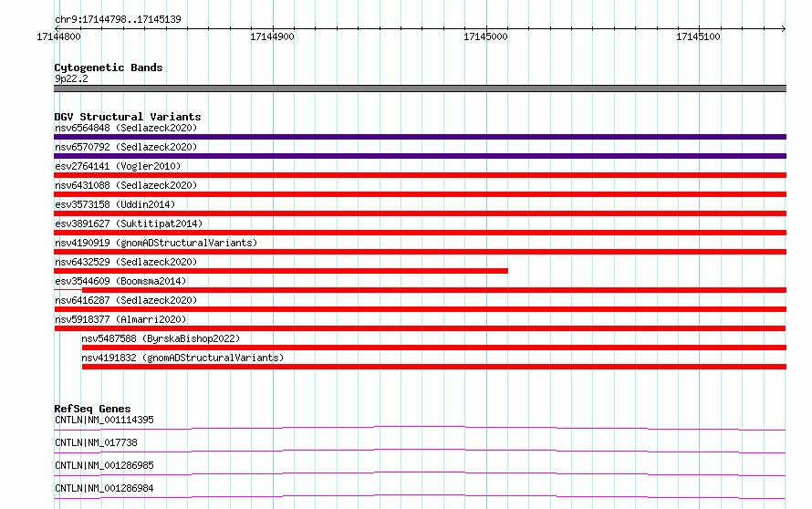Open the nsv4190919 (gnomADStructuralVariants) label
The width and height of the screenshot is (812, 509).
pyautogui.click(x=156, y=243)
